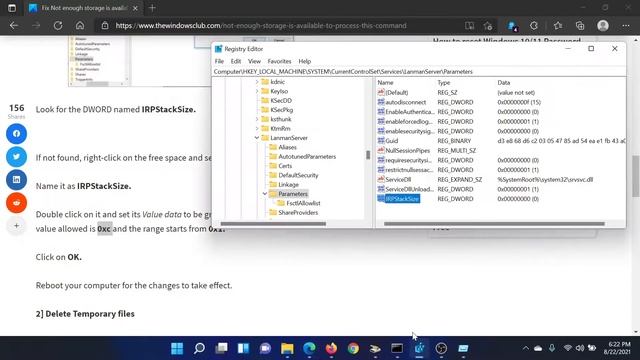Open volume control in system tray
Image resolution: width=640 pixels, height=360 pixels.
(x=580, y=348)
